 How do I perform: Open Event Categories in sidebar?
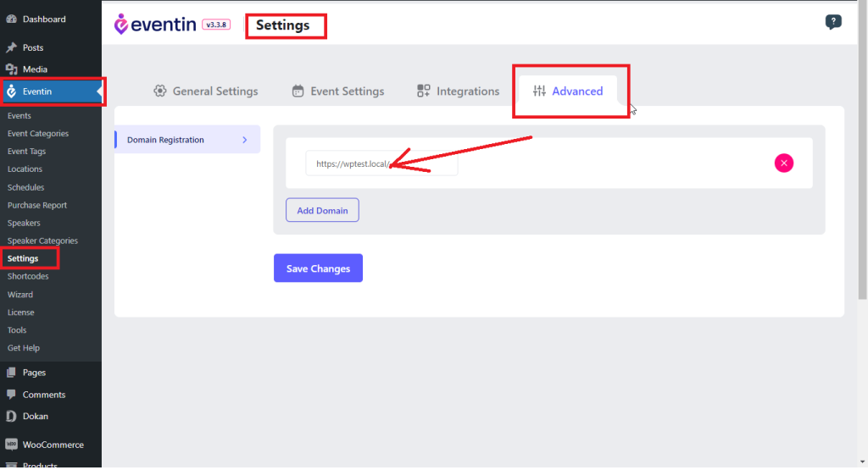pos(38,133)
